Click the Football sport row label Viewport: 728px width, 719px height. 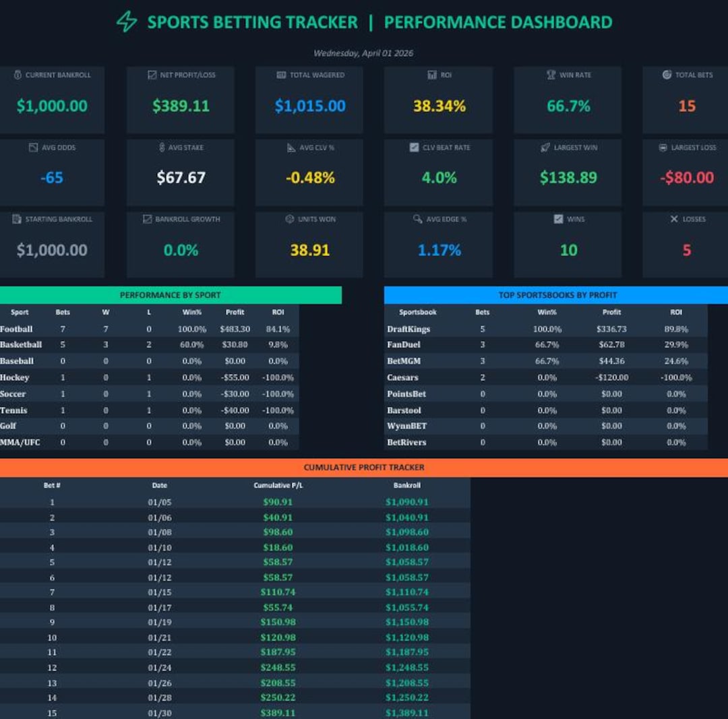[x=16, y=329]
